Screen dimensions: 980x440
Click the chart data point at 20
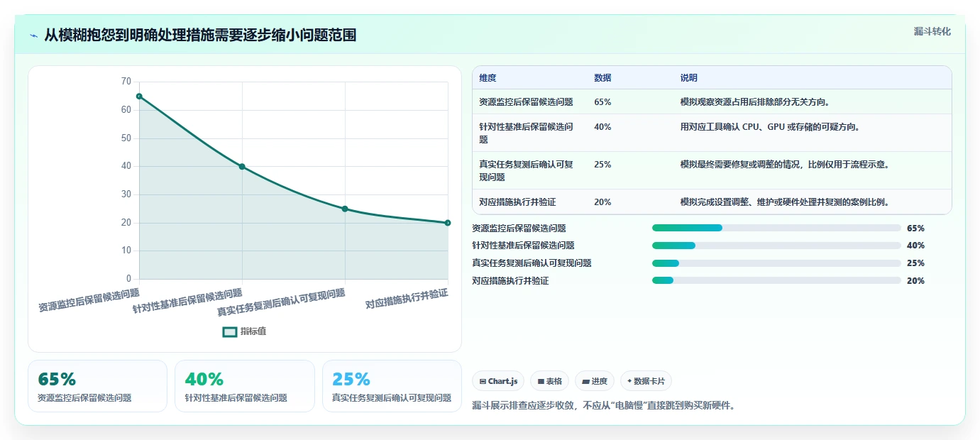448,223
